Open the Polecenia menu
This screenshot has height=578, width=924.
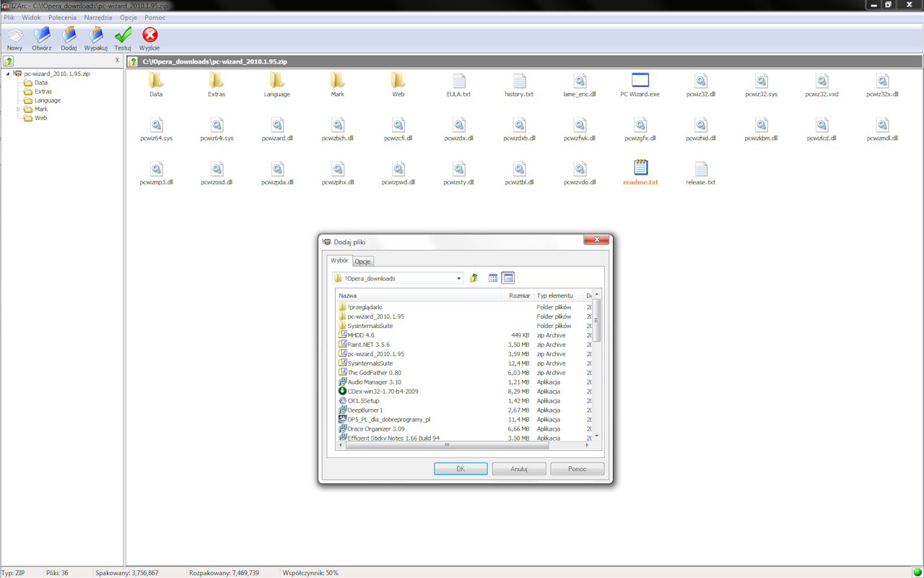(x=62, y=17)
